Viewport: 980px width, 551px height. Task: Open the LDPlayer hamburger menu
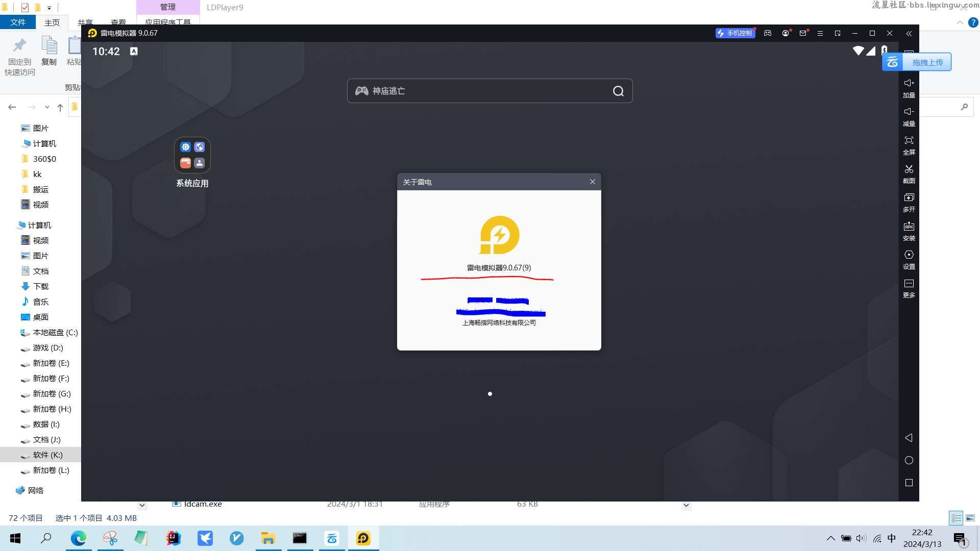coord(820,33)
